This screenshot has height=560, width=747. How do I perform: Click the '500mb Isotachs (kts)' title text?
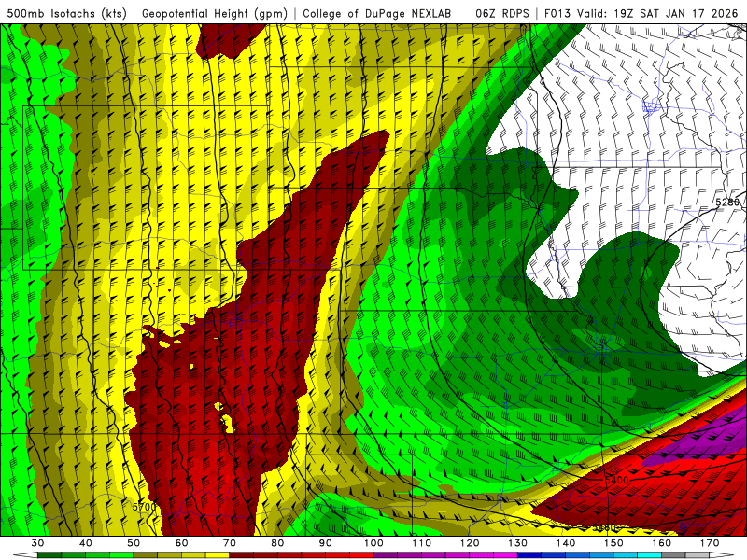(x=67, y=14)
